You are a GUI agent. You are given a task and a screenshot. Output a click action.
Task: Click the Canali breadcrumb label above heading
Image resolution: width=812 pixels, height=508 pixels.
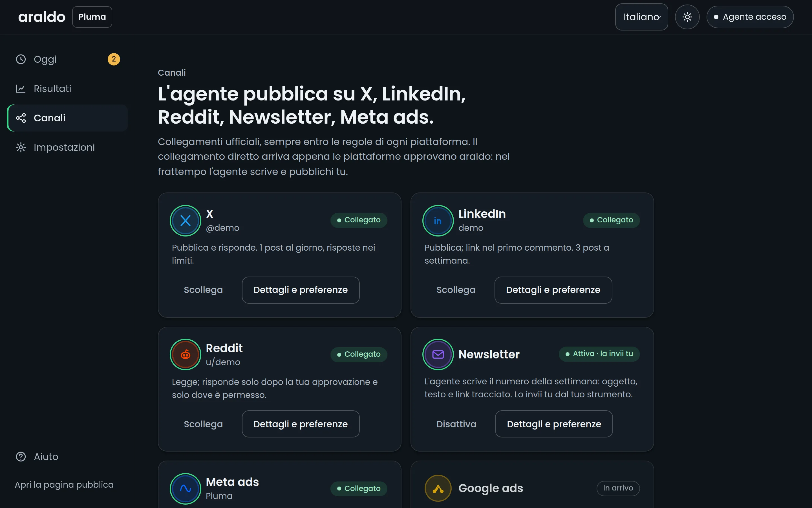(172, 73)
